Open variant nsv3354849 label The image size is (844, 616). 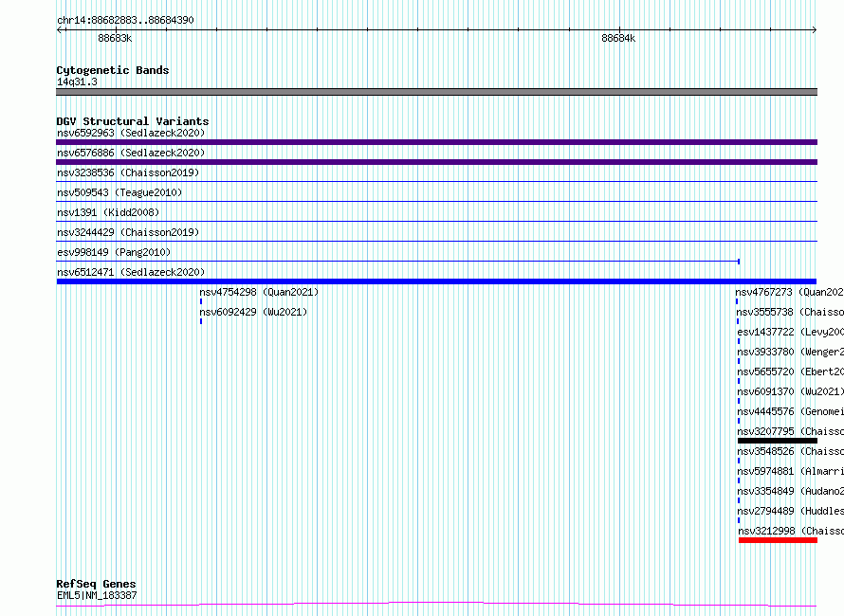click(x=790, y=491)
